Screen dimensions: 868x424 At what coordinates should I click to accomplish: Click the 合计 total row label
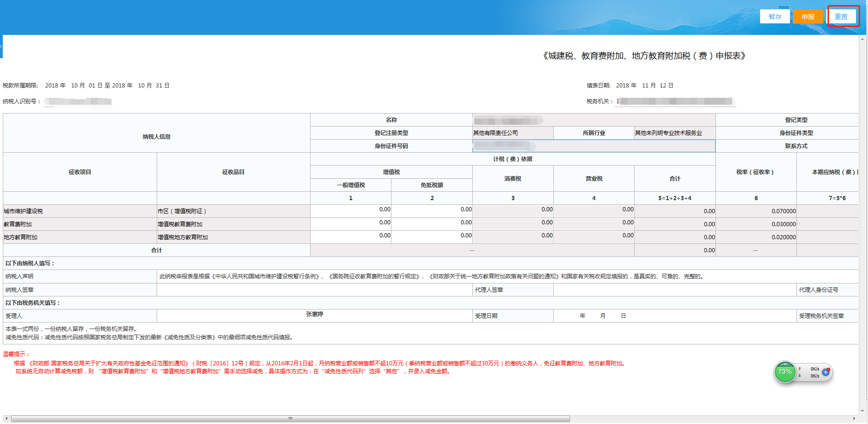point(156,250)
